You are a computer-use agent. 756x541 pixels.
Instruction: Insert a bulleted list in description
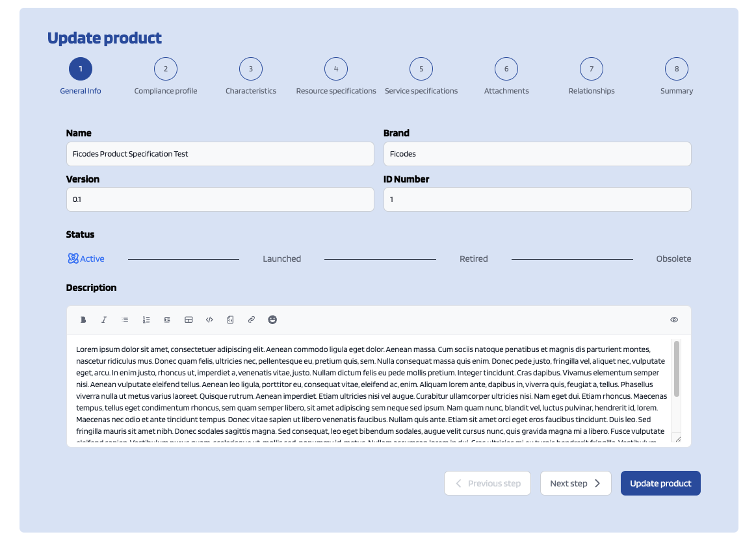click(125, 320)
